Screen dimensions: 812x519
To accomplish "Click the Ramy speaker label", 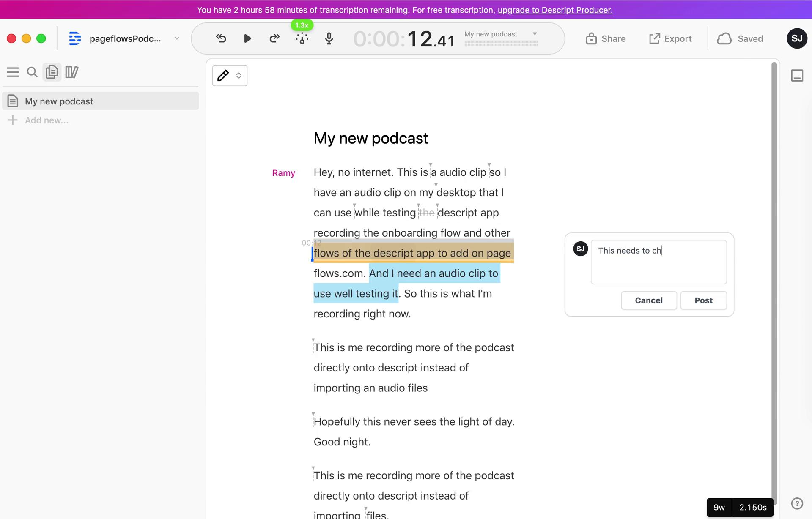I will (x=283, y=173).
